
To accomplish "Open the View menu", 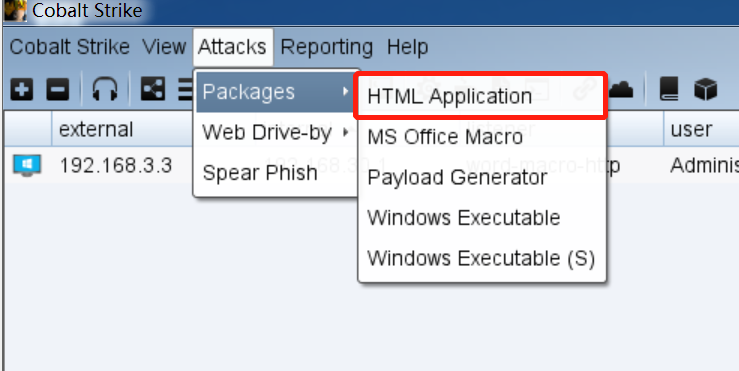I will pyautogui.click(x=164, y=47).
